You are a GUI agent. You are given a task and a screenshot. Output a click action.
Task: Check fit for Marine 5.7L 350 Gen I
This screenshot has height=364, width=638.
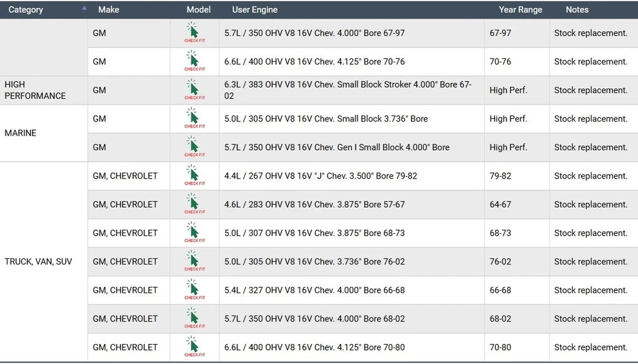194,147
